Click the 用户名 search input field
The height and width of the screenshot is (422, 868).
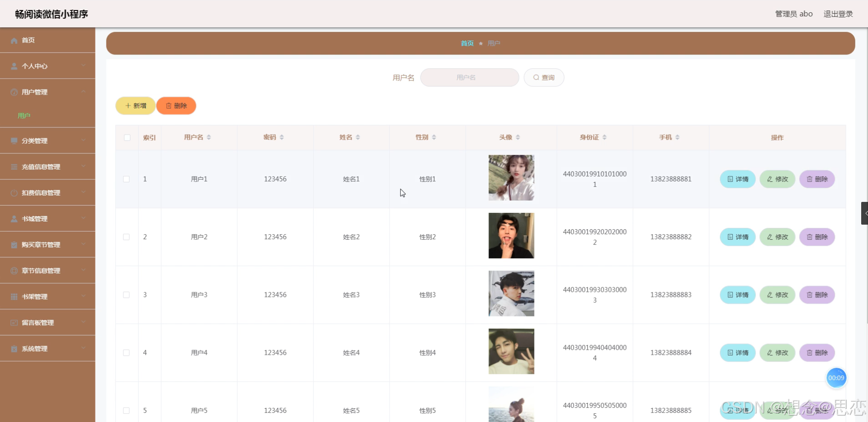click(x=469, y=77)
